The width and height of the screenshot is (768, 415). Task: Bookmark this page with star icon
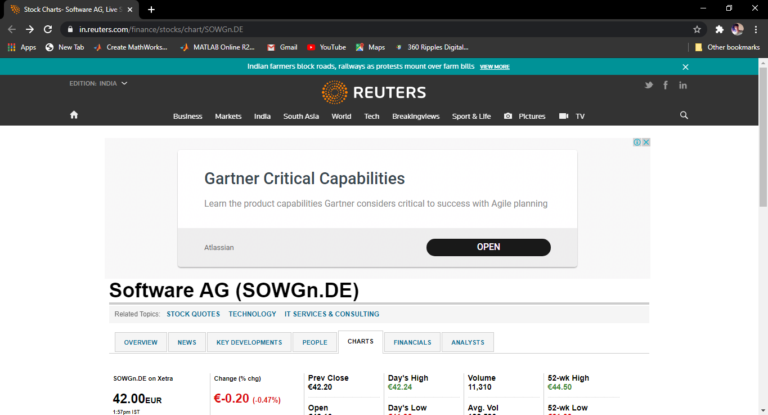697,29
